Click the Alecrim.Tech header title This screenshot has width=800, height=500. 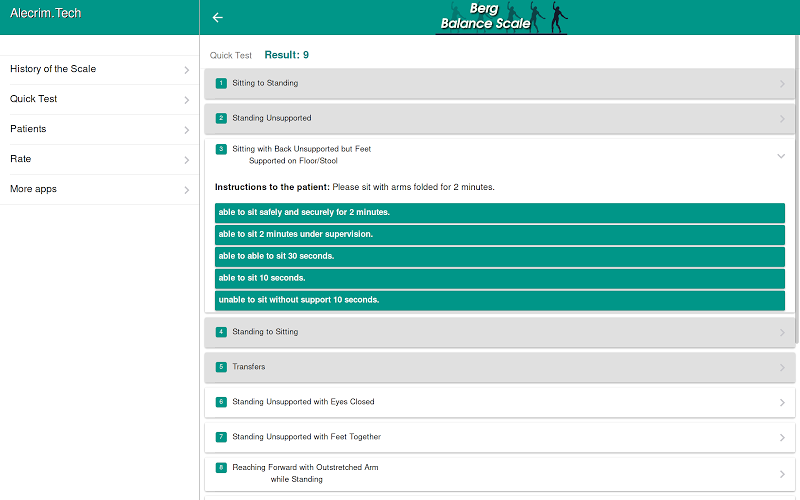[x=45, y=13]
